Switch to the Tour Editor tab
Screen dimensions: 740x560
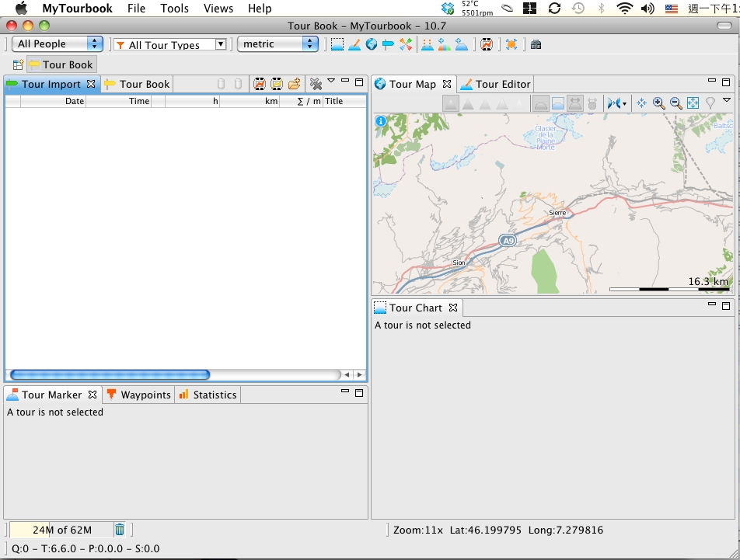(496, 84)
